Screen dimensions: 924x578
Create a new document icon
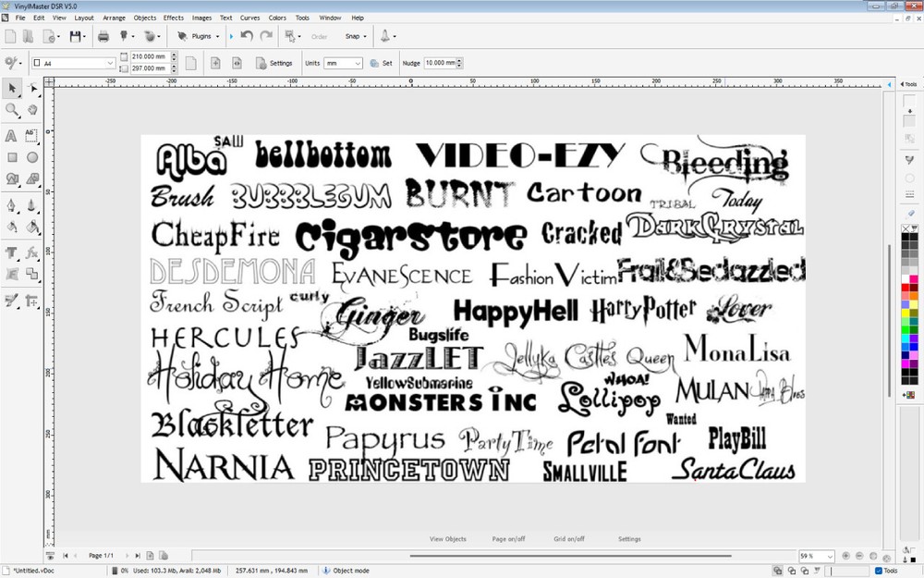10,37
